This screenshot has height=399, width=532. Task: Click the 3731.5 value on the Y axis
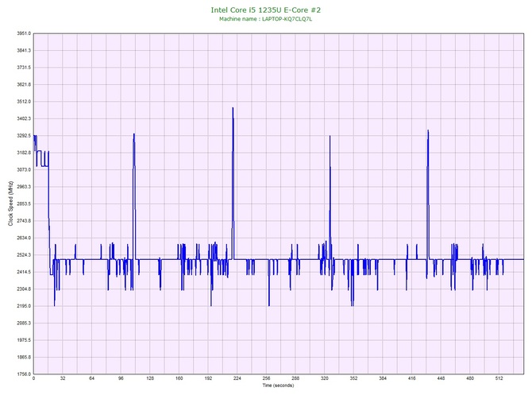click(24, 68)
